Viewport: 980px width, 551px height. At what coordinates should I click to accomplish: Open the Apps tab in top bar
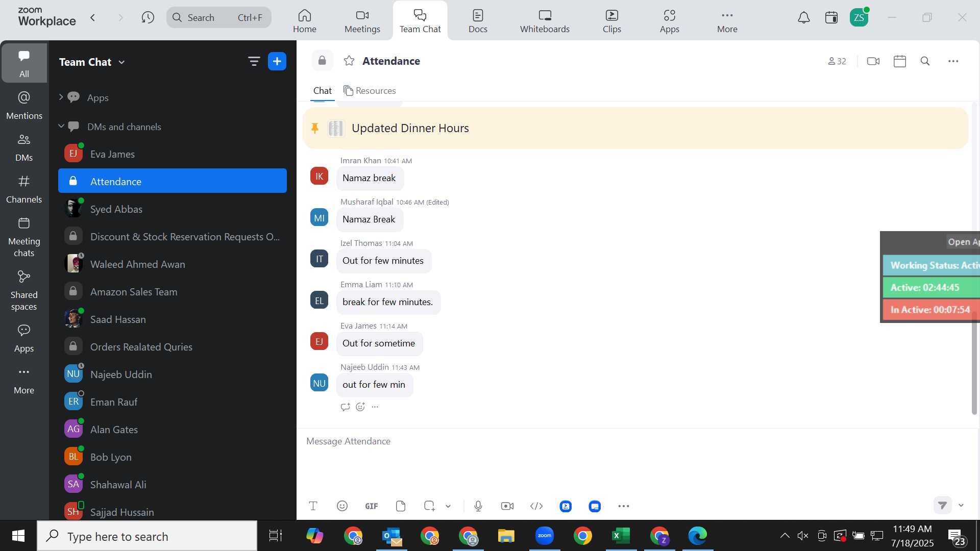tap(669, 21)
